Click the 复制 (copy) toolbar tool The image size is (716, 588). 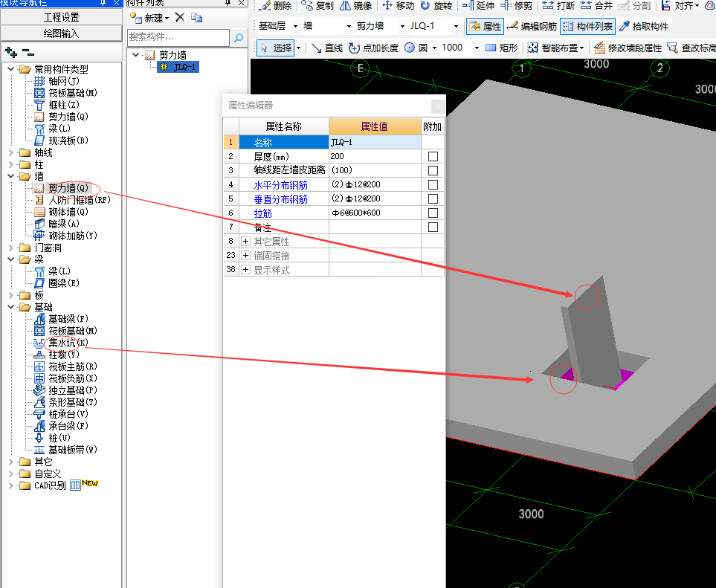click(x=317, y=5)
